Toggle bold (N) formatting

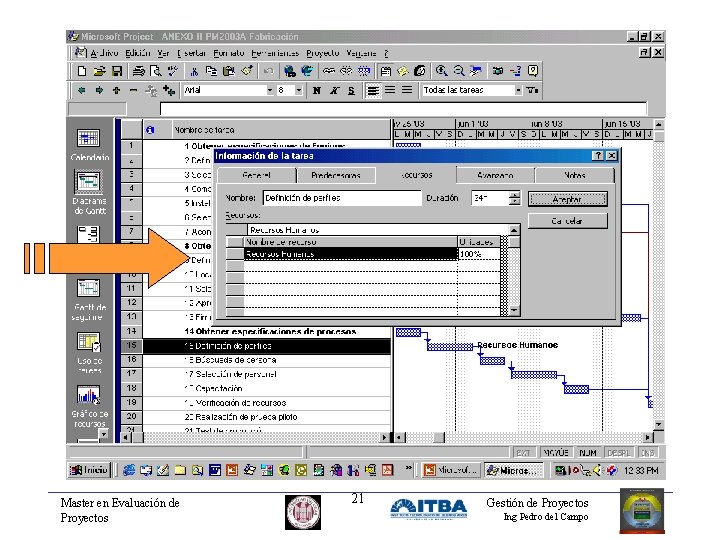click(316, 90)
